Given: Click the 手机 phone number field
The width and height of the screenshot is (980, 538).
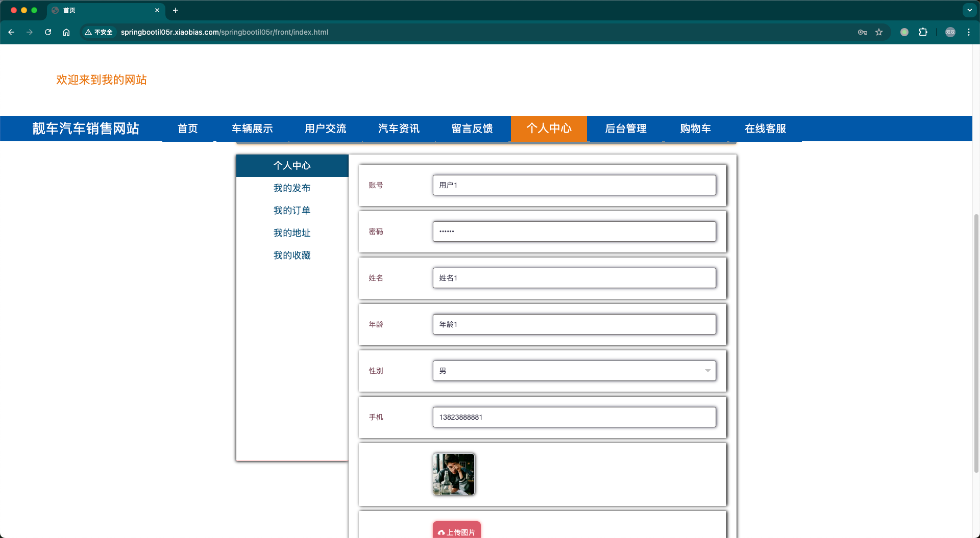Looking at the screenshot, I should tap(574, 417).
